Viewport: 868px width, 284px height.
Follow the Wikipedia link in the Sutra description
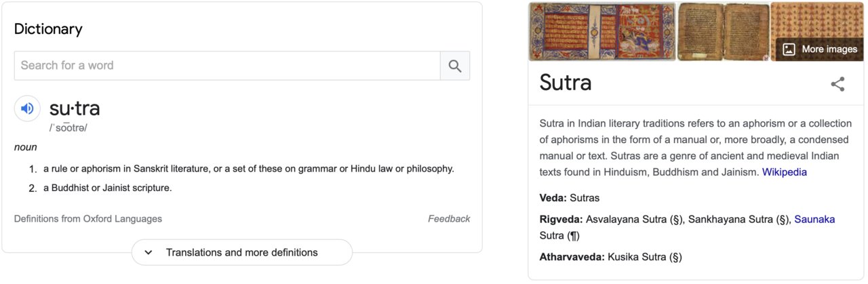[785, 172]
